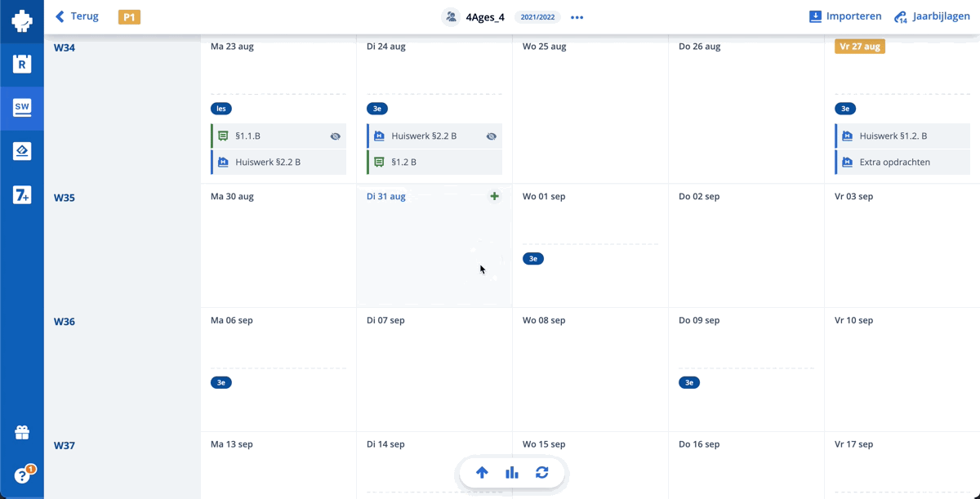Click the home logo icon in sidebar
This screenshot has height=499, width=980.
22,20
